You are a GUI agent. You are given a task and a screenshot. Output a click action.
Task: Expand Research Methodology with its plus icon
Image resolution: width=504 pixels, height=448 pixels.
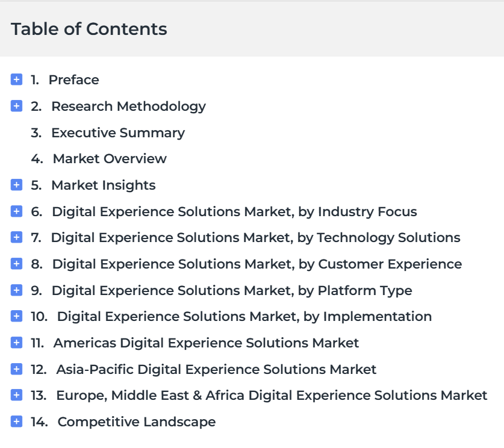click(16, 106)
